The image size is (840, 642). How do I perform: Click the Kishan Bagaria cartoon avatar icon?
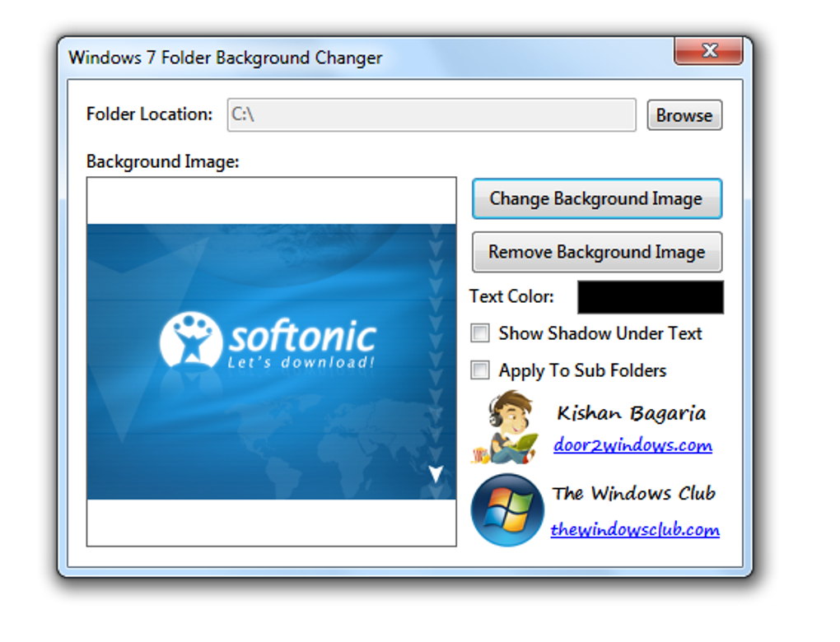(505, 427)
